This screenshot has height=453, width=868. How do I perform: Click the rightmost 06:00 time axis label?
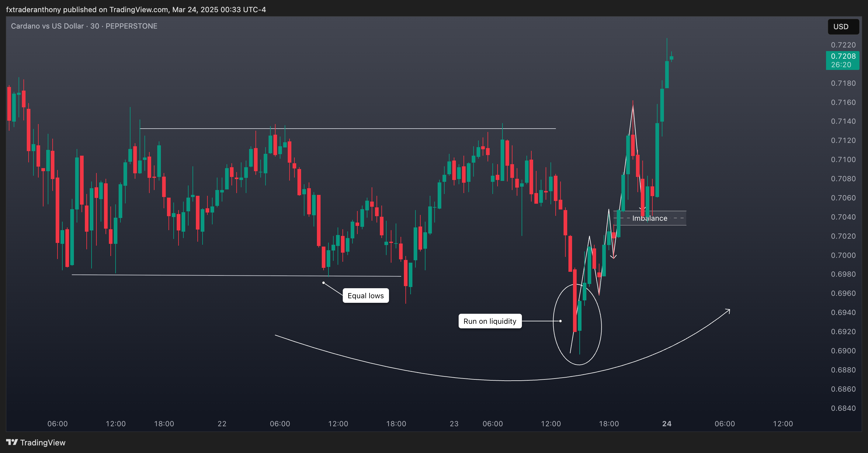(725, 424)
